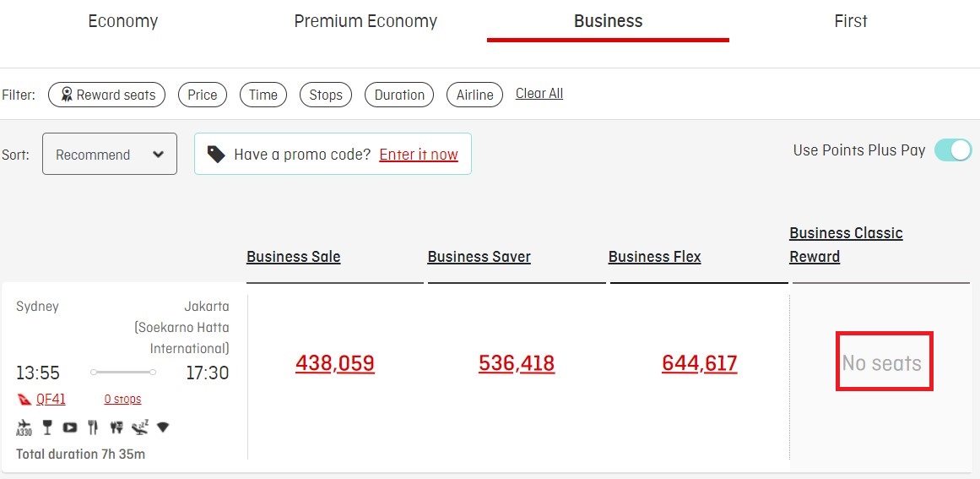Click the lie-flat seat sleep icon

pyautogui.click(x=140, y=427)
